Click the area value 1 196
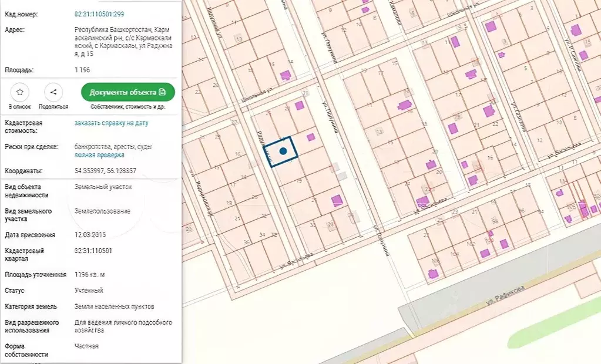 (x=82, y=70)
